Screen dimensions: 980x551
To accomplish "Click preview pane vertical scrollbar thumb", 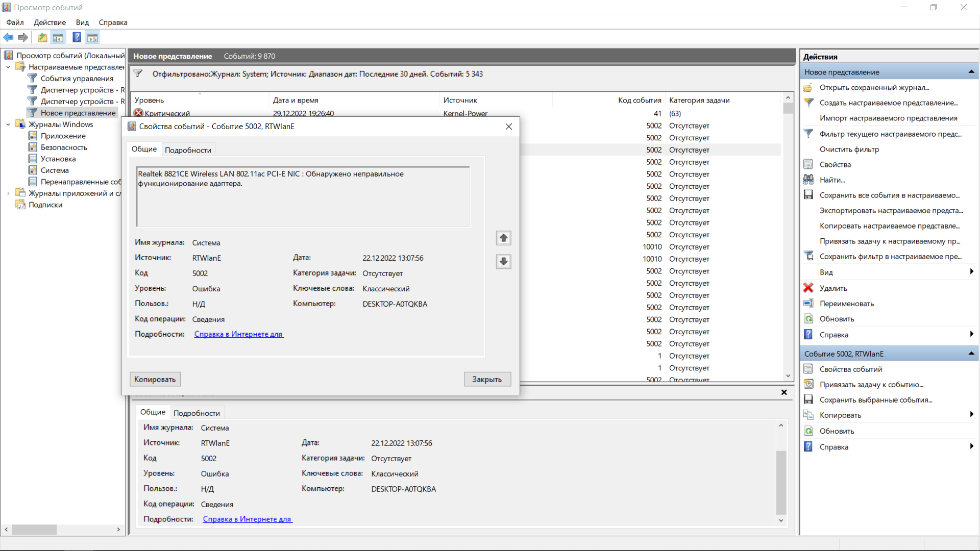I will [781, 483].
